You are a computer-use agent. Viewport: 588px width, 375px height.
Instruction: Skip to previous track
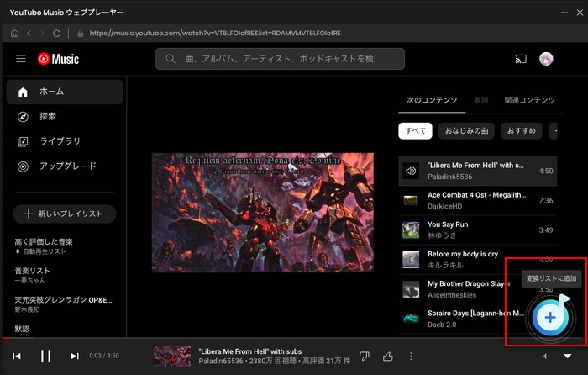[x=17, y=356]
